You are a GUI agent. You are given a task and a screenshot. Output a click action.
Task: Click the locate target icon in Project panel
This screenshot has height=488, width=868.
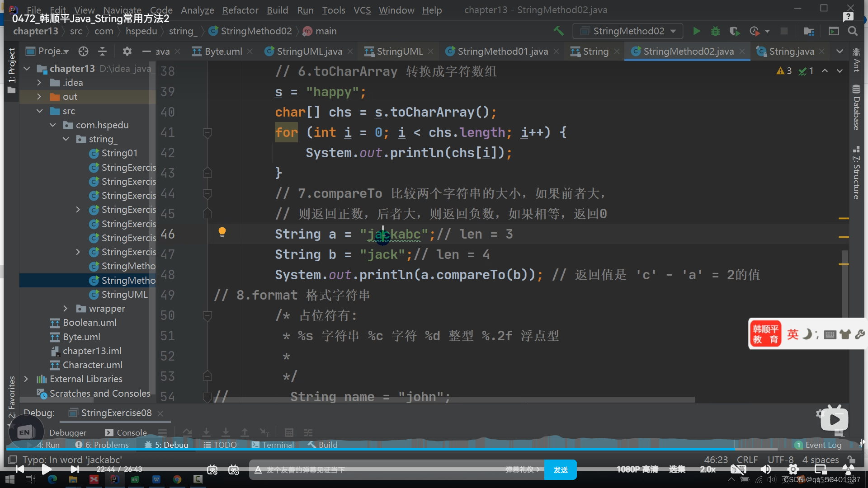[83, 52]
